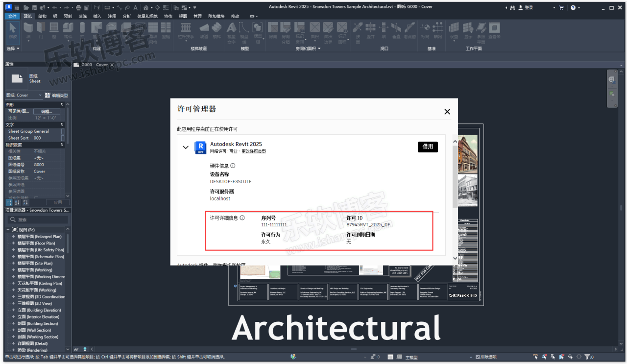Collapse the Autodesk Revit 2025 license entry
627x364 pixels.
186,147
